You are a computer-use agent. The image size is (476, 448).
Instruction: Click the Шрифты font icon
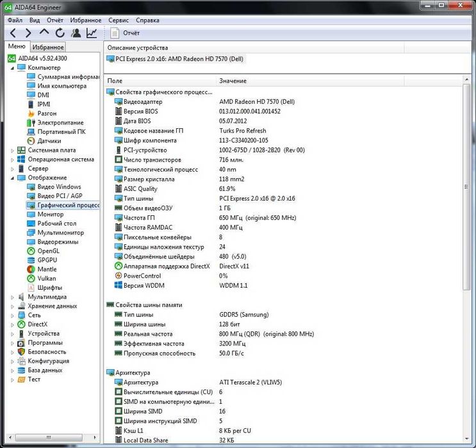(x=31, y=288)
